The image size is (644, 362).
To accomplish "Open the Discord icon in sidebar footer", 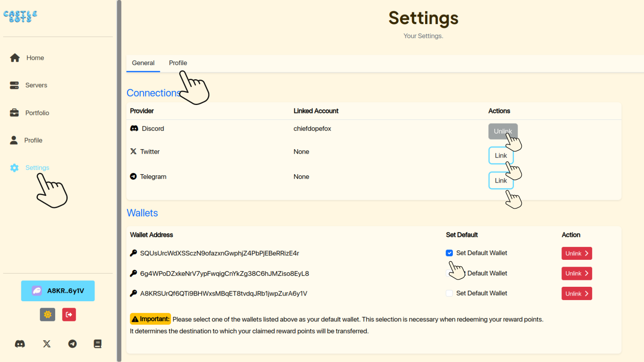I will (x=20, y=344).
